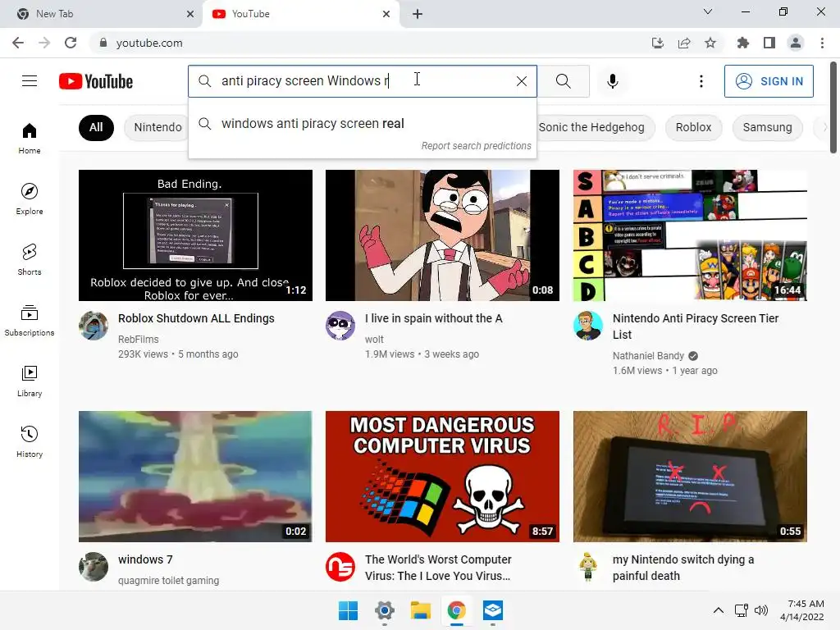Viewport: 840px width, 630px height.
Task: Click the SIGN IN button
Action: coord(768,81)
